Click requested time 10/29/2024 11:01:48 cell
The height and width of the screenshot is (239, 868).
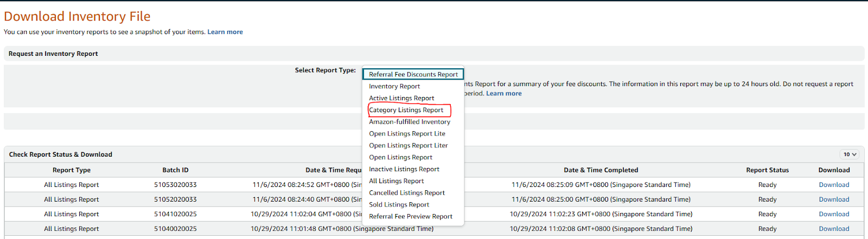[x=342, y=229]
